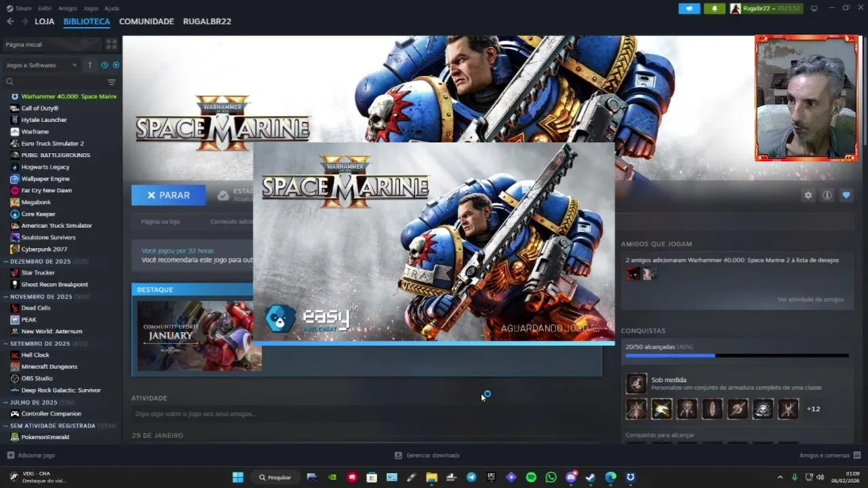Toggle the favorite heart icon
868x488 pixels.
846,195
